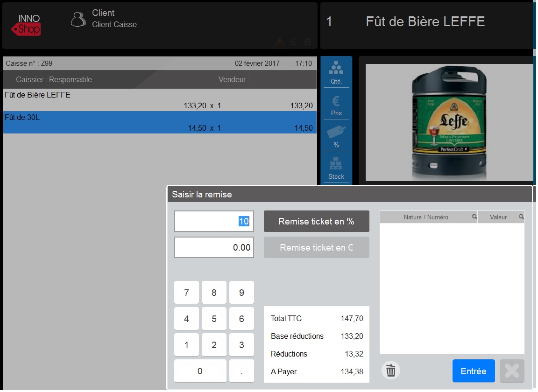Switch to Remise ticket en € mode
The height and width of the screenshot is (392, 538).
click(316, 247)
